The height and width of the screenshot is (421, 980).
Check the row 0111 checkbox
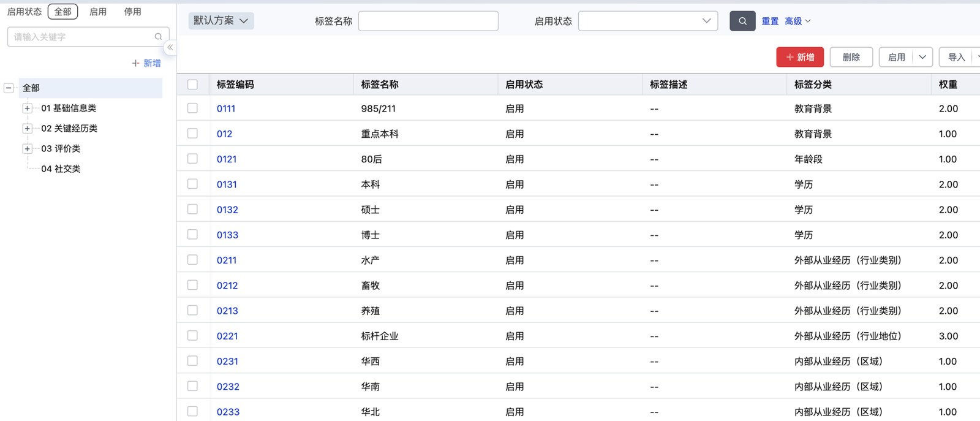(x=192, y=108)
